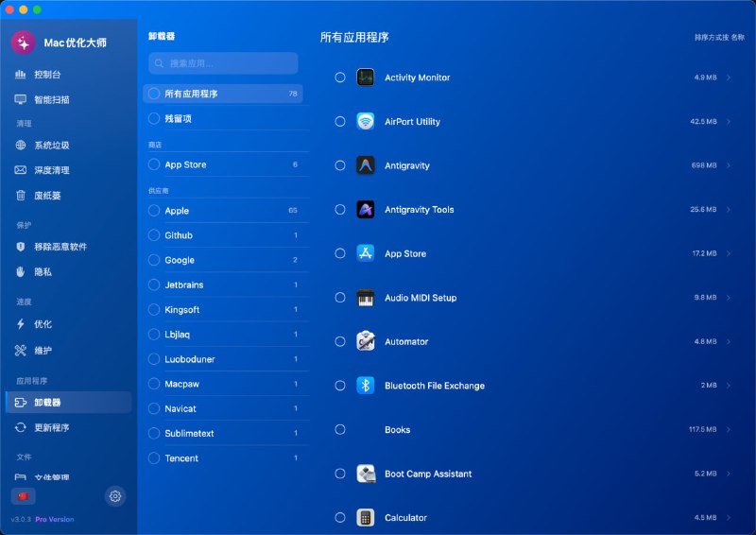Filter apps by Tencent vendor
This screenshot has width=756, height=535.
click(223, 457)
